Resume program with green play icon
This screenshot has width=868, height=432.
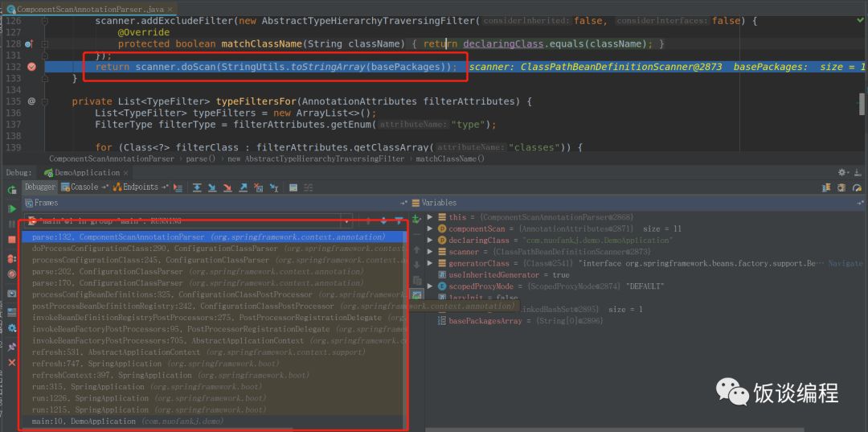[11, 209]
